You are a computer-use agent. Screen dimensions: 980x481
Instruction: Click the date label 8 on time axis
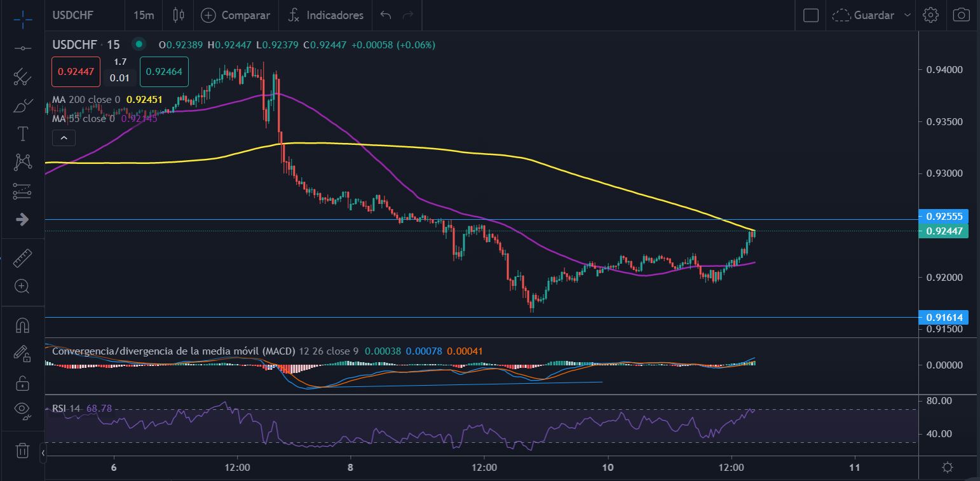350,468
